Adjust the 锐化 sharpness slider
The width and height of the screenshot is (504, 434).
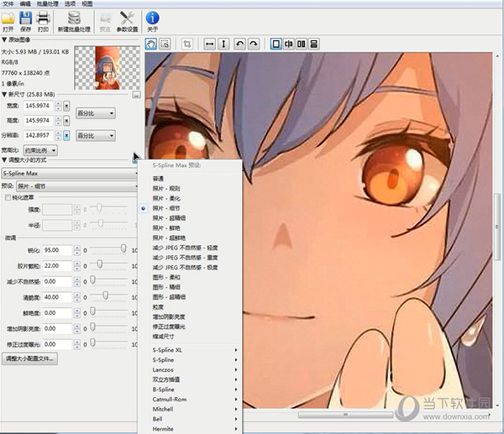click(x=123, y=248)
